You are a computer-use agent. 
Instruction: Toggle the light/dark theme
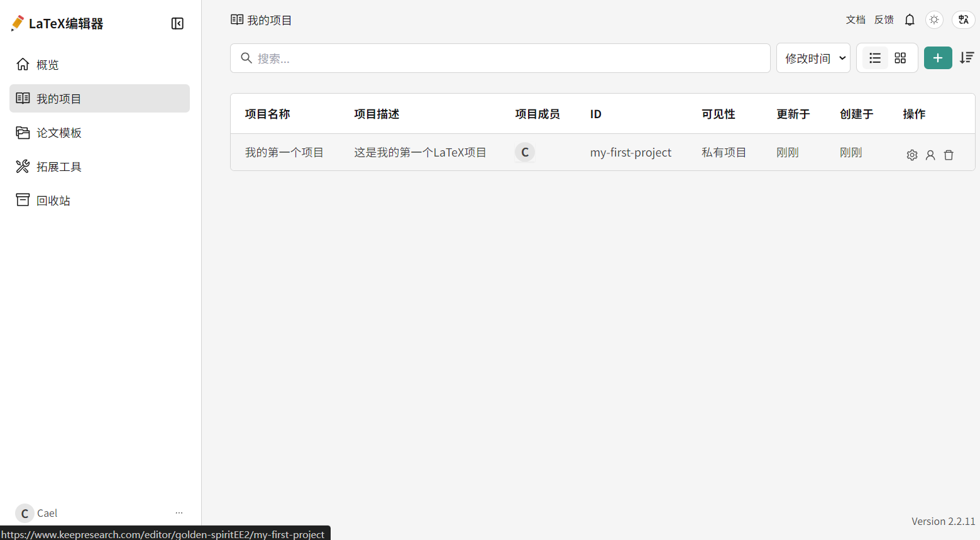point(934,20)
